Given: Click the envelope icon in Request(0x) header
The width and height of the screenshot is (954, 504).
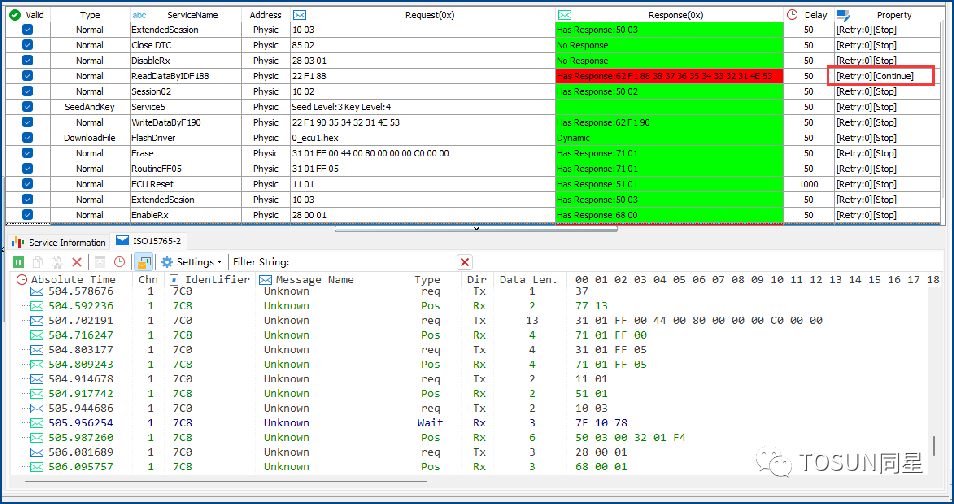Looking at the screenshot, I should (299, 15).
